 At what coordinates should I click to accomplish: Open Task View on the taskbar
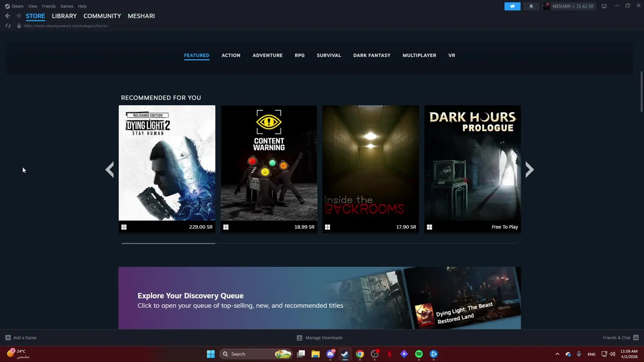(301, 354)
